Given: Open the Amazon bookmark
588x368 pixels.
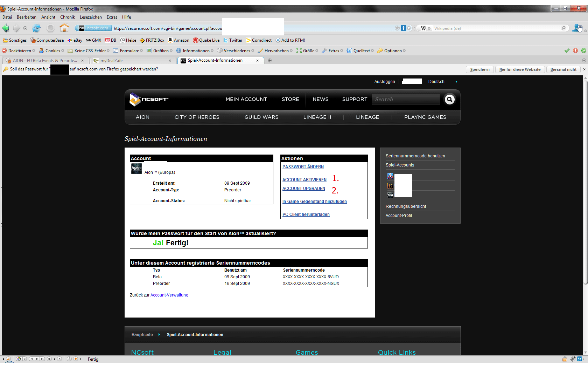Looking at the screenshot, I should 178,40.
